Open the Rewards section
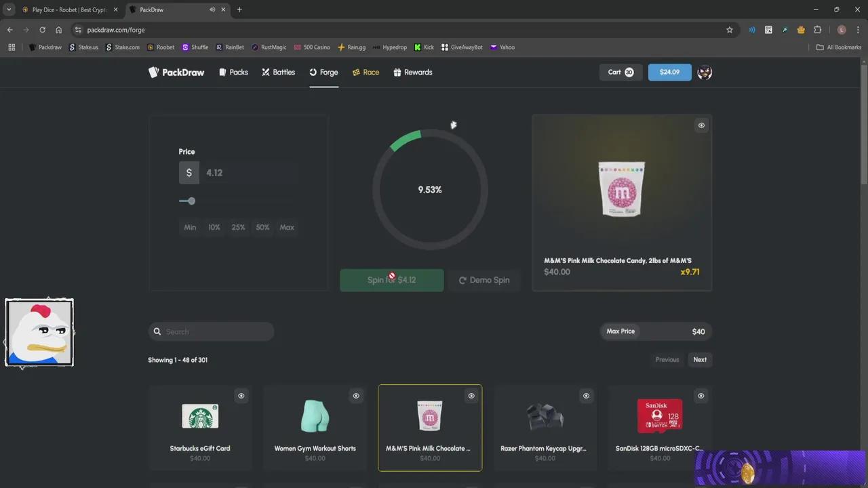The image size is (868, 488). [x=412, y=73]
